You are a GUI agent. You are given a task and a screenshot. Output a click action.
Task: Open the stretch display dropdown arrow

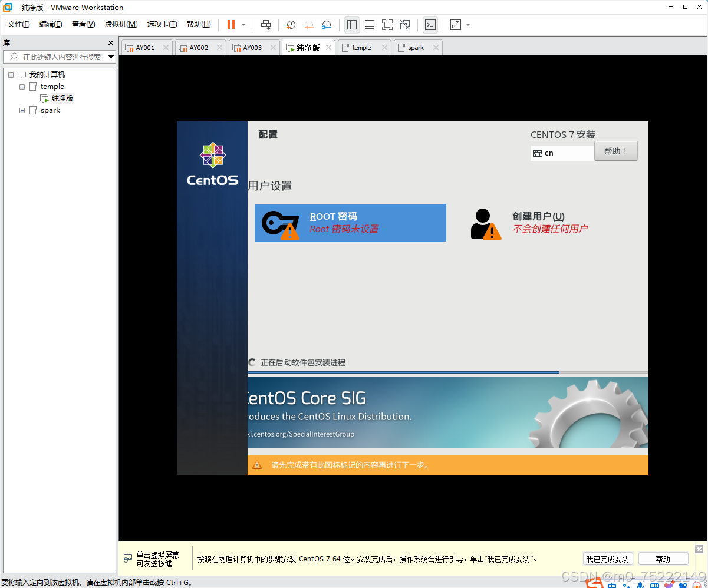point(468,25)
